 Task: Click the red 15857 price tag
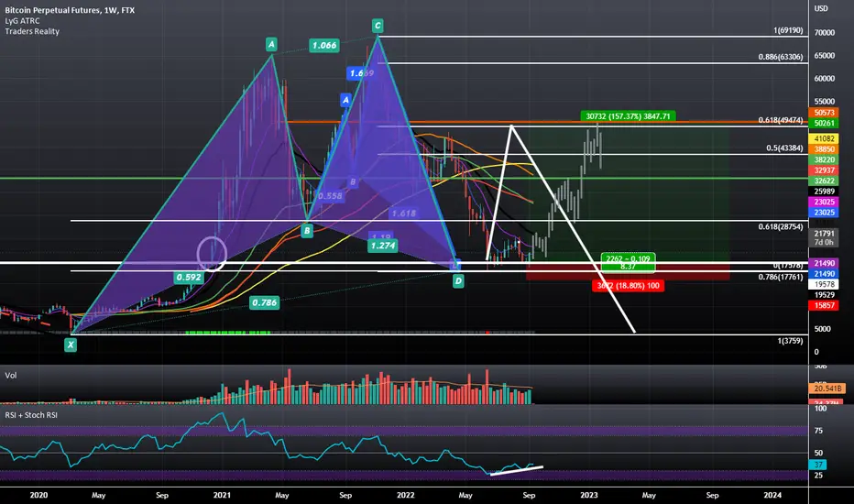tap(824, 306)
